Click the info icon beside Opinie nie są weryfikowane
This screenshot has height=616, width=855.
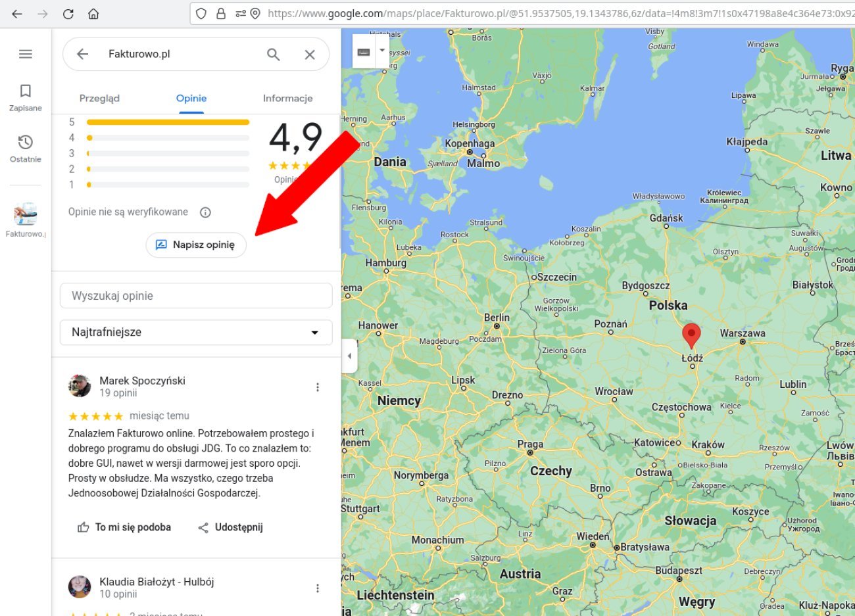tap(205, 212)
